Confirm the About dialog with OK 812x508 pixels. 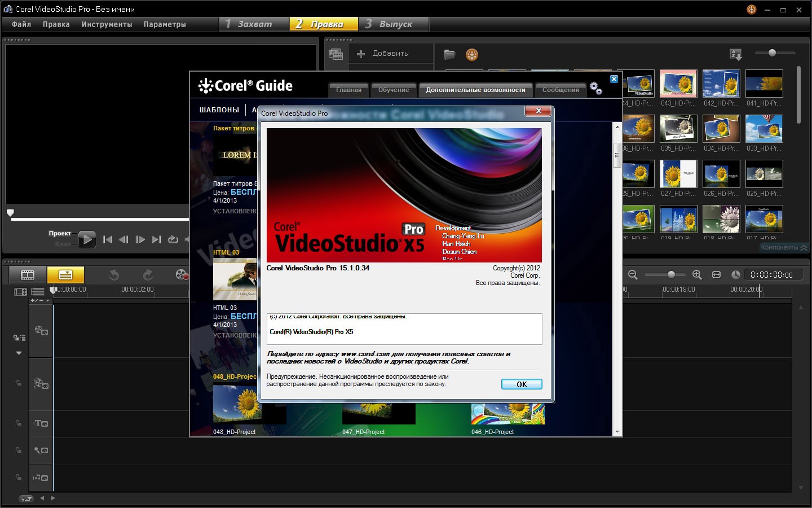tap(522, 384)
